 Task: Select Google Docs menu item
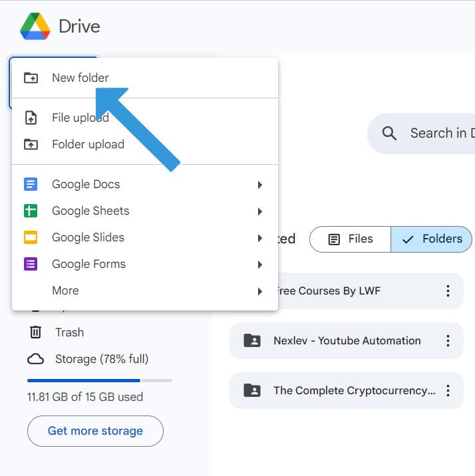145,184
